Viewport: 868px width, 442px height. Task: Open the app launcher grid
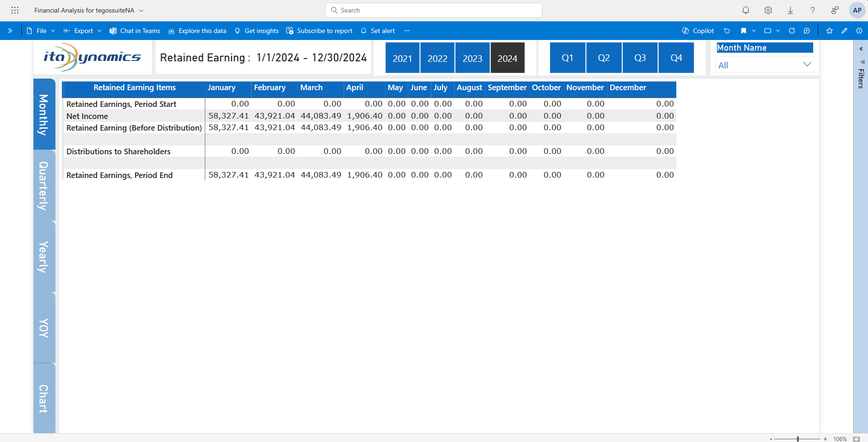[15, 10]
